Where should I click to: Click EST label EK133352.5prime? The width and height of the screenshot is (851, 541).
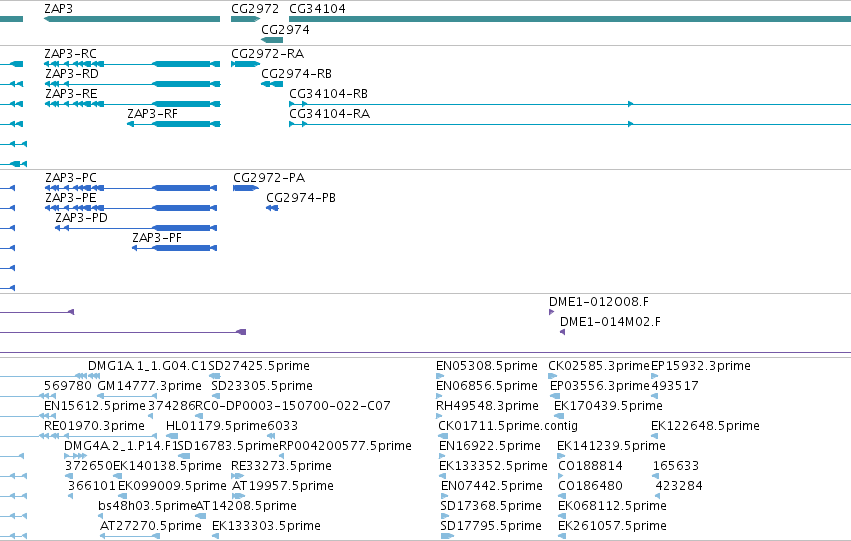493,466
